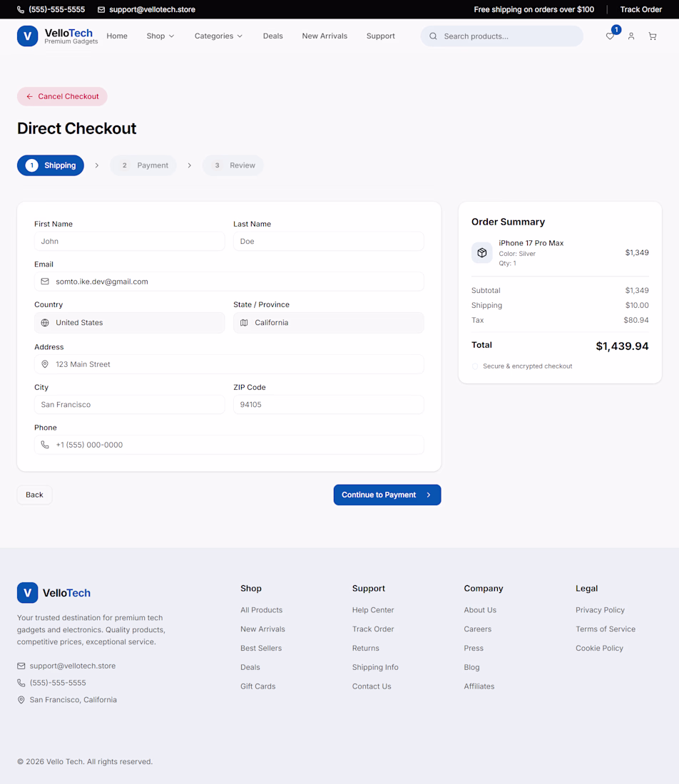The image size is (679, 784).
Task: Select the Payment step tab
Action: pyautogui.click(x=143, y=165)
